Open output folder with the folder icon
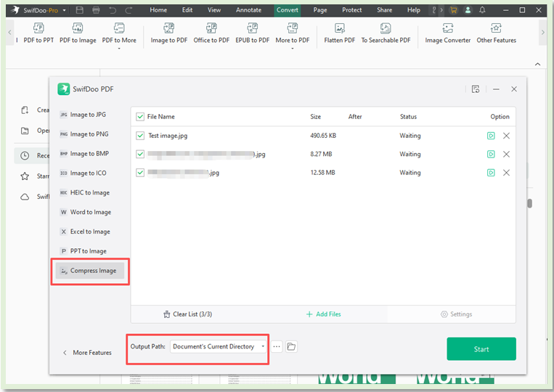This screenshot has width=554, height=392. 291,347
